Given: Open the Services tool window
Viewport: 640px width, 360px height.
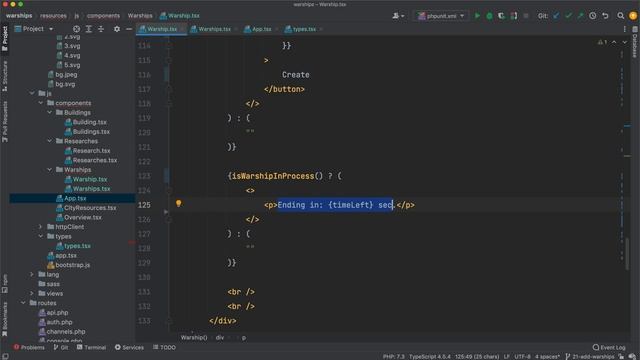Looking at the screenshot, I should click(x=129, y=347).
